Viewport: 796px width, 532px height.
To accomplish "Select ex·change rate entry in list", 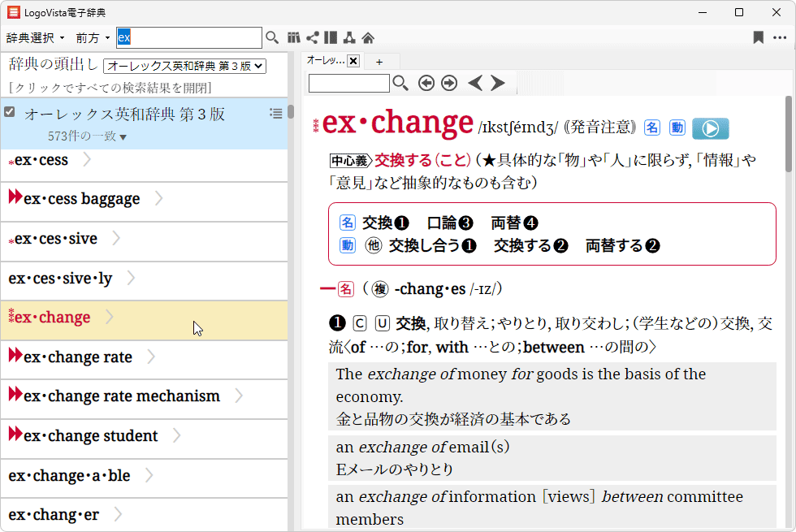I will (77, 357).
